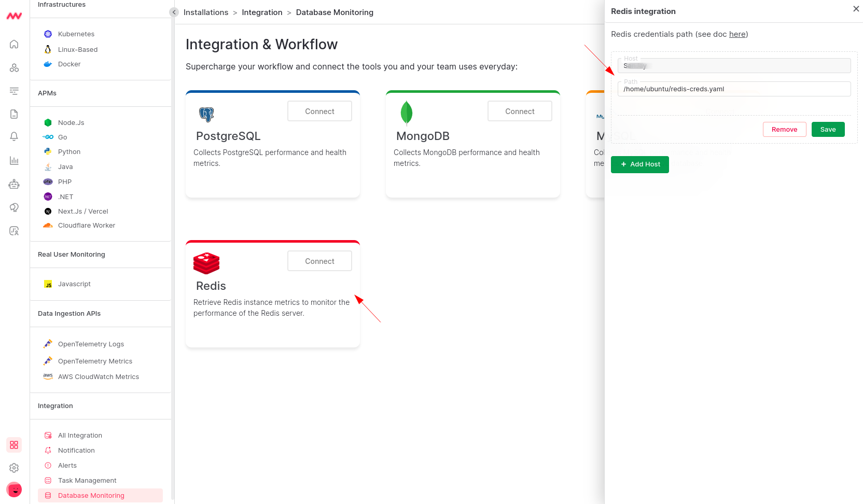Go to Integration breadcrumb

coord(262,12)
